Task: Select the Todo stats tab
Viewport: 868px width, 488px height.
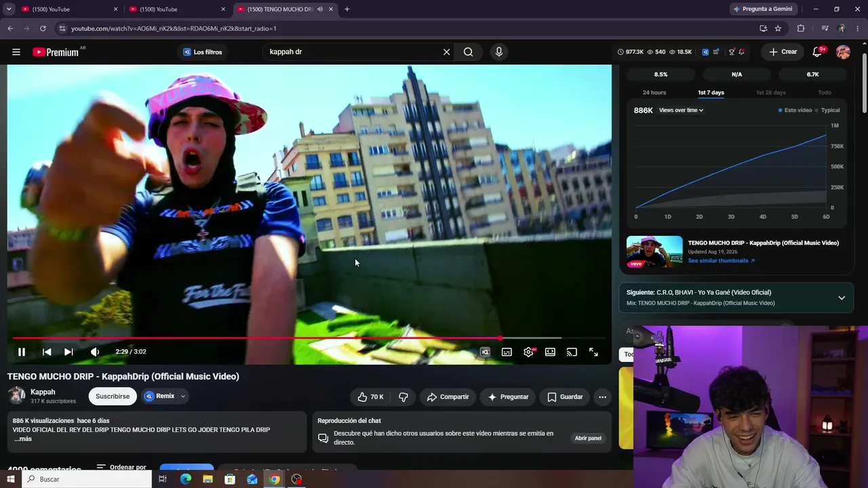Action: pos(825,93)
